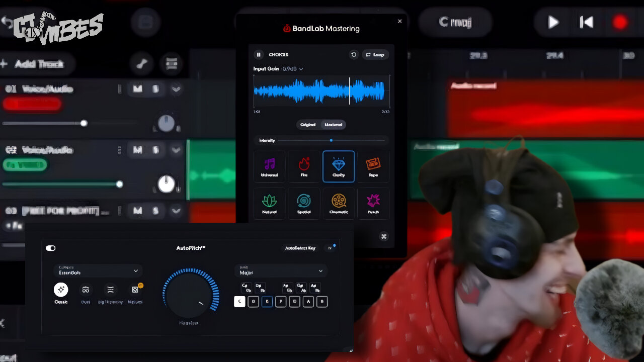The height and width of the screenshot is (362, 644).
Task: Expand options for track 02 Voice/Audio
Action: (176, 150)
